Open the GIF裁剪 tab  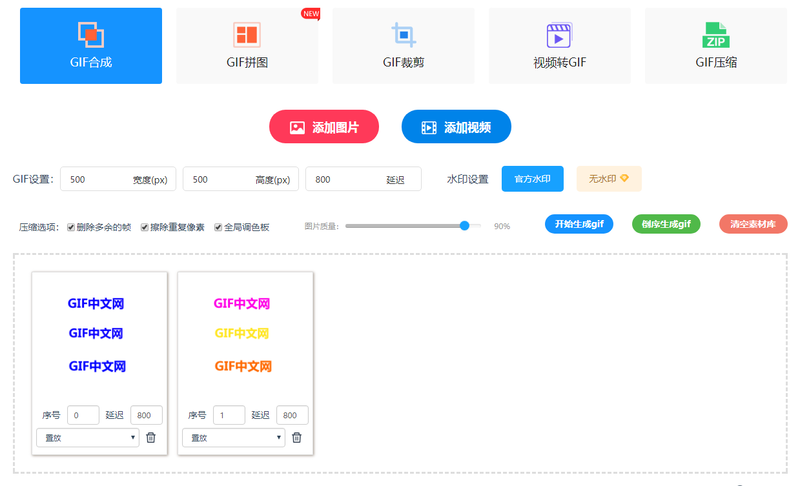coord(403,45)
